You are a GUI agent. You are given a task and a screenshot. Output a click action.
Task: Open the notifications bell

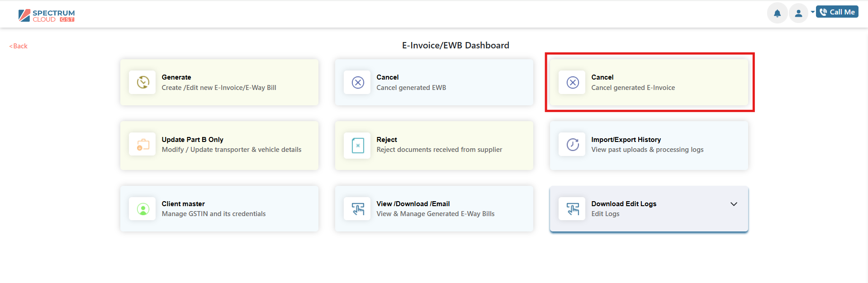[777, 13]
